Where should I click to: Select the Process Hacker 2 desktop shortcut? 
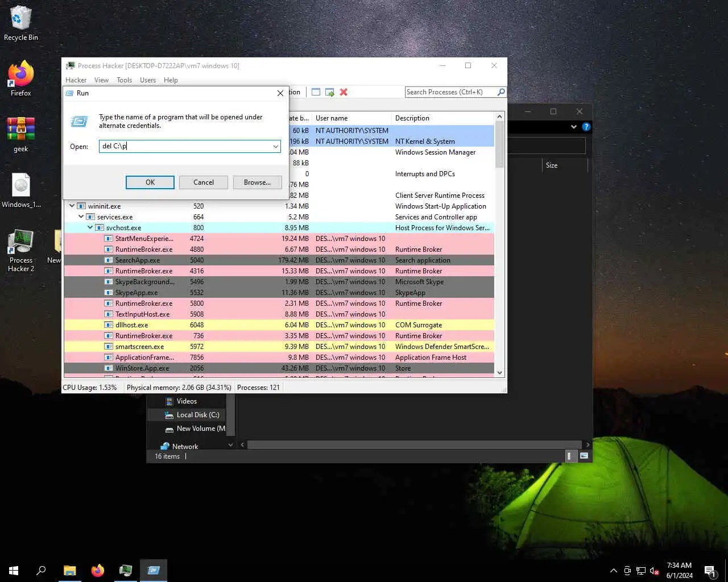[x=21, y=251]
